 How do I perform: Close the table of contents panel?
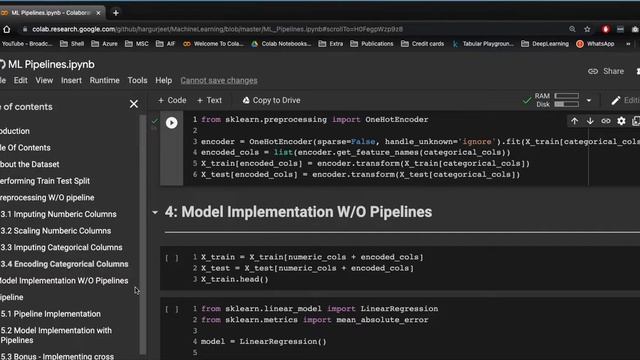click(x=133, y=104)
